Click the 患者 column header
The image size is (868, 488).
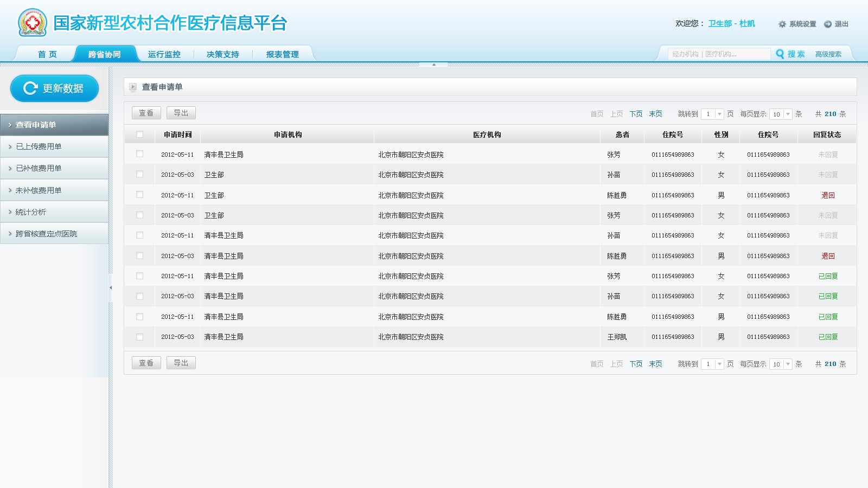pos(622,134)
